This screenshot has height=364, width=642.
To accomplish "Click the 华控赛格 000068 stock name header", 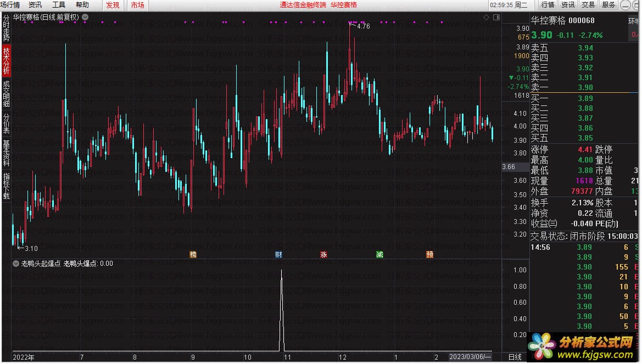I will (562, 20).
